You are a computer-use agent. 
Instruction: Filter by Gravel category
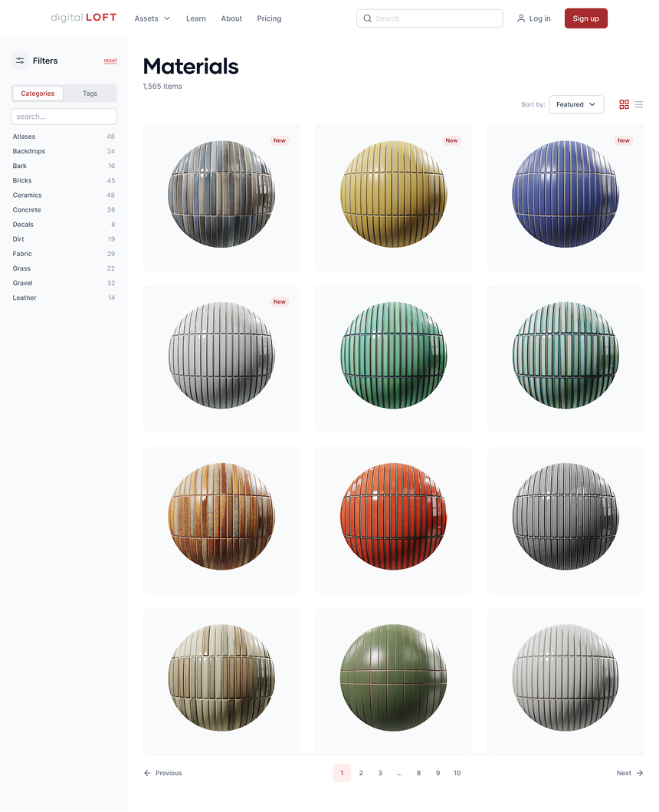point(64,283)
